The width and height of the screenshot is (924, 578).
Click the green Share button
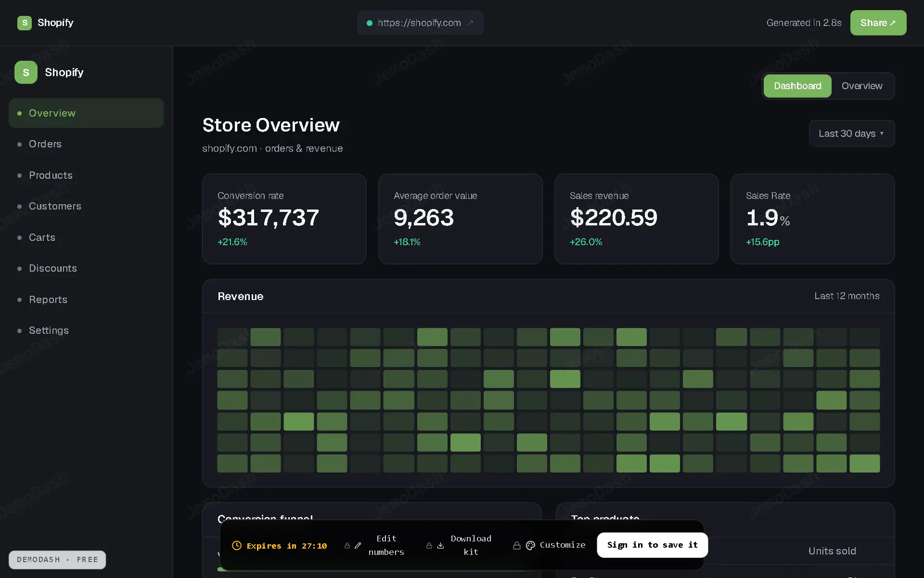(878, 23)
